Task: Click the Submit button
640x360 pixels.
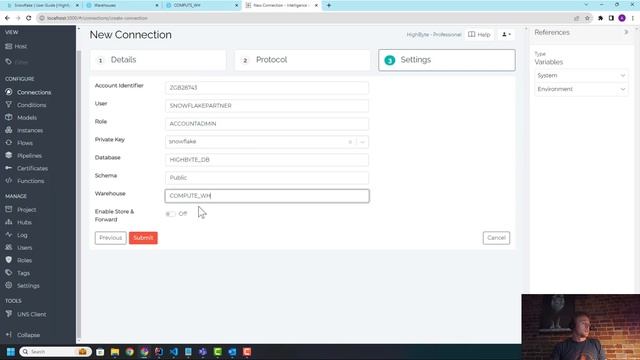Action: pyautogui.click(x=143, y=238)
